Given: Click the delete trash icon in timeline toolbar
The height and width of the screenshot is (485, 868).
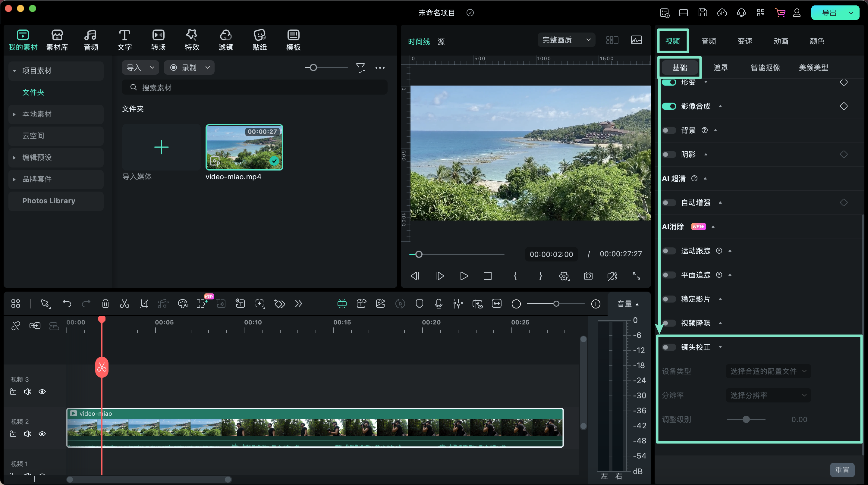Looking at the screenshot, I should pyautogui.click(x=105, y=304).
